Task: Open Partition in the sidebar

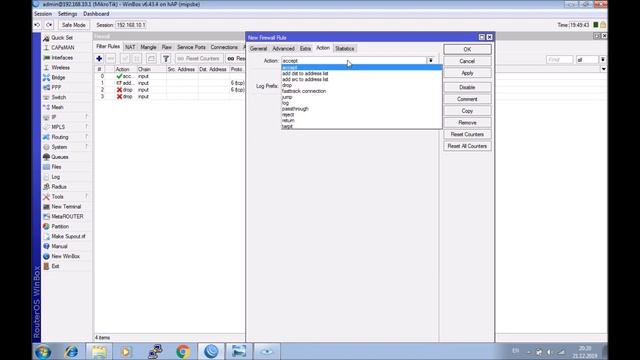Action: (60, 227)
